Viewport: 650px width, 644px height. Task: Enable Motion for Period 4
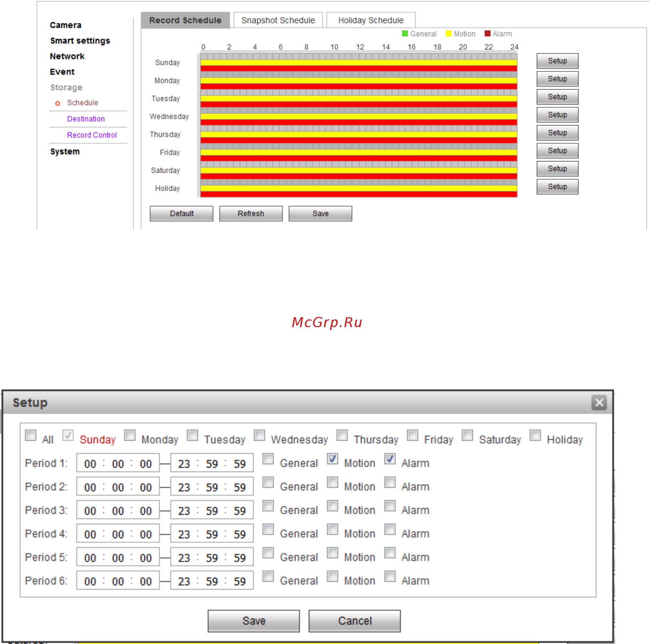click(333, 529)
